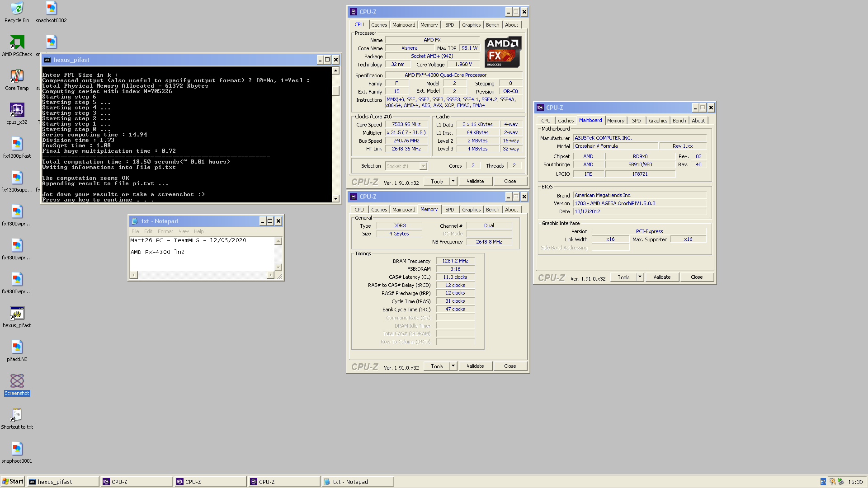The width and height of the screenshot is (868, 488).
Task: Switch to txt - Notepad taskbar button
Action: (x=357, y=482)
